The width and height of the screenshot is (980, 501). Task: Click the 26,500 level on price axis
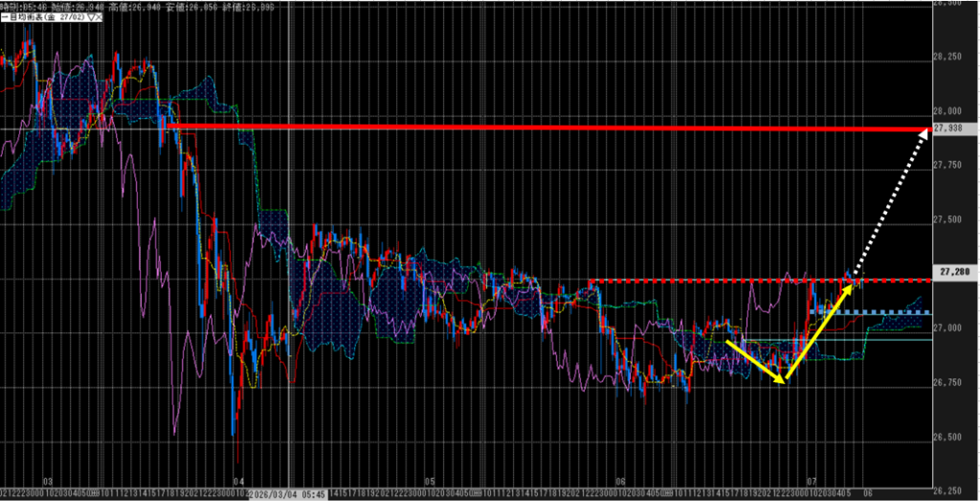(x=953, y=438)
